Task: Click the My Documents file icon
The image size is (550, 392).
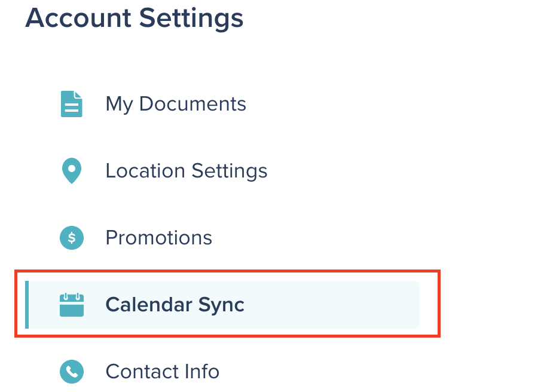Action: click(x=72, y=104)
